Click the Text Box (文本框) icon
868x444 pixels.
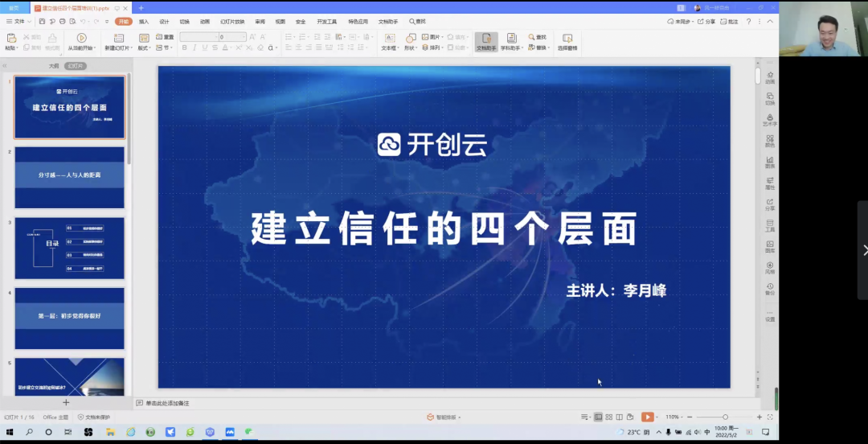coord(390,38)
